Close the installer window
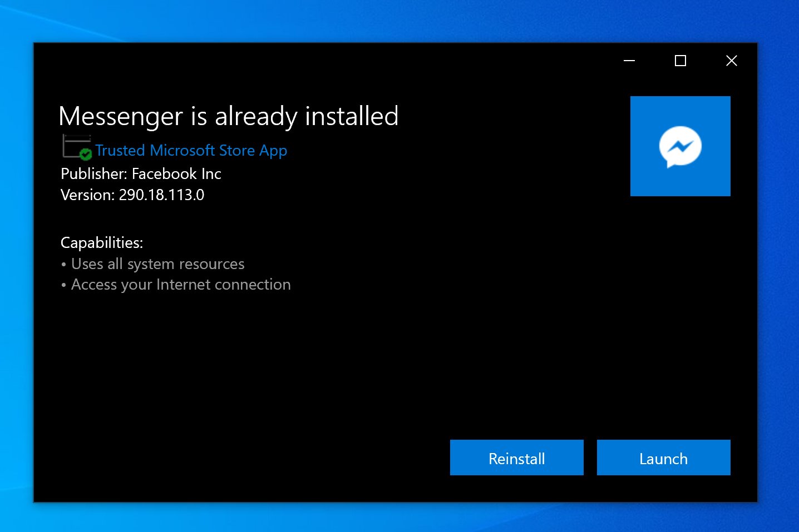This screenshot has height=532, width=799. [731, 61]
